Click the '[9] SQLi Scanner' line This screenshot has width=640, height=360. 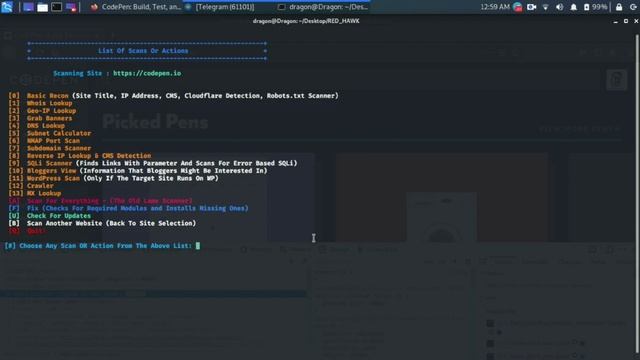(x=153, y=163)
